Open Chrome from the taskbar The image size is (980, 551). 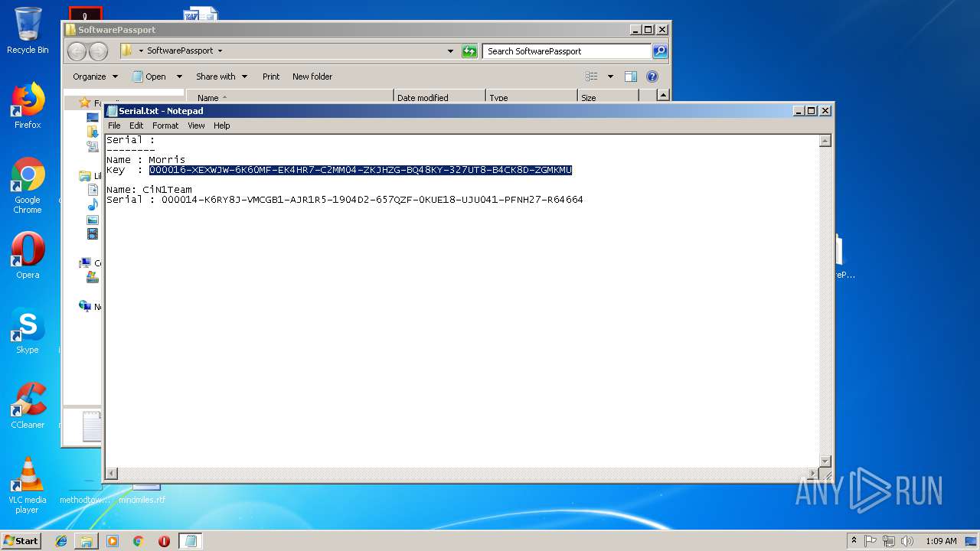coord(138,541)
